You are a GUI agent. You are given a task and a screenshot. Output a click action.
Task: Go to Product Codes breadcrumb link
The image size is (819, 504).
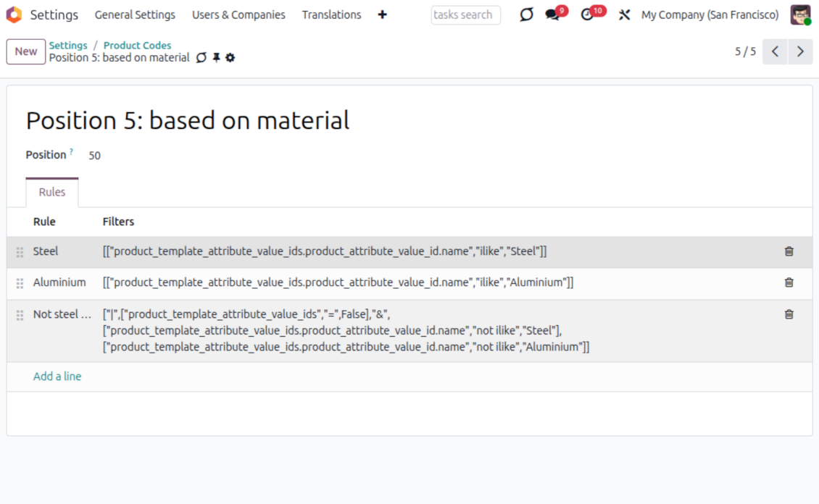pos(137,45)
